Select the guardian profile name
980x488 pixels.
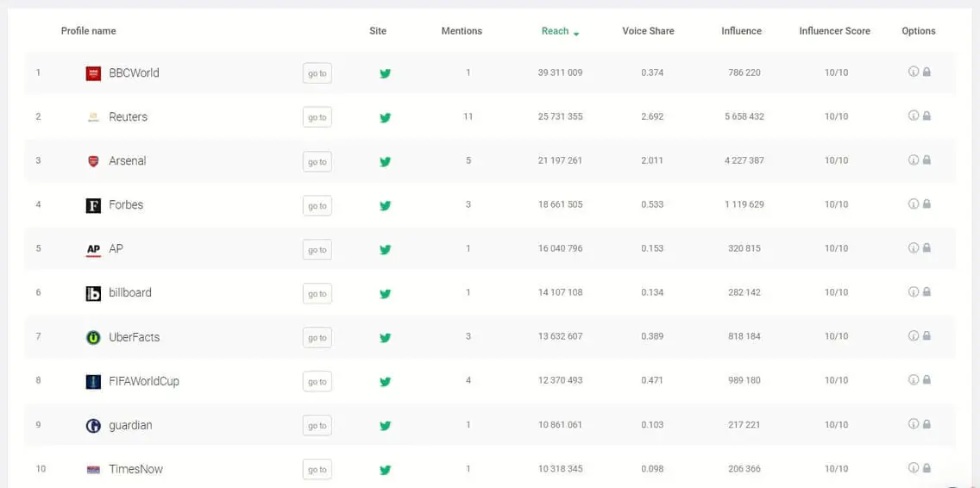pyautogui.click(x=130, y=425)
